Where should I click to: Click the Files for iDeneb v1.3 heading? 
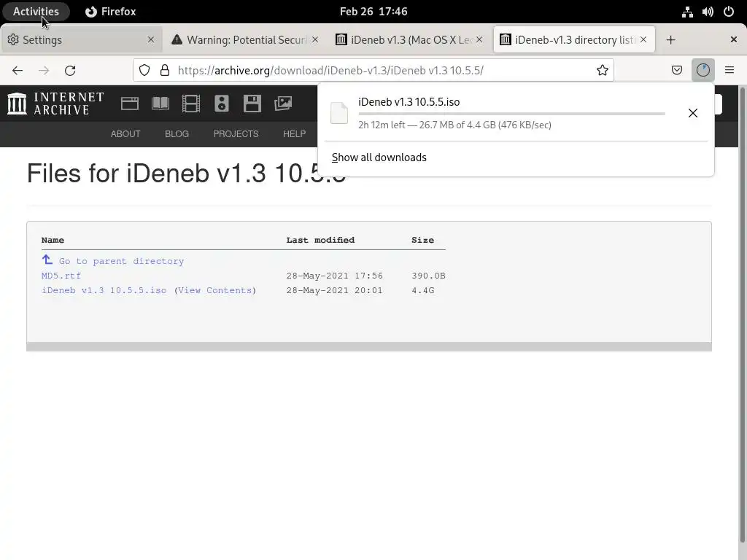(186, 173)
